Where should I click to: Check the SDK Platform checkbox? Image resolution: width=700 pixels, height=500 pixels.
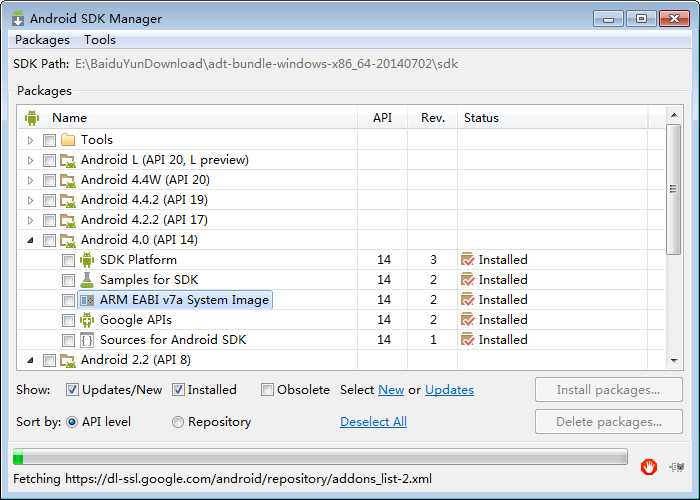[x=68, y=260]
